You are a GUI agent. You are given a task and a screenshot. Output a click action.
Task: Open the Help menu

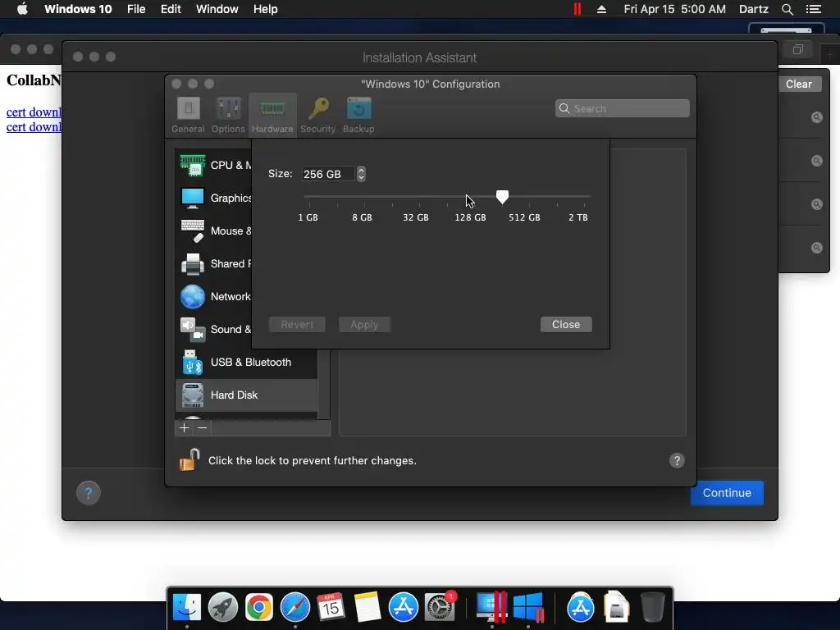[265, 9]
